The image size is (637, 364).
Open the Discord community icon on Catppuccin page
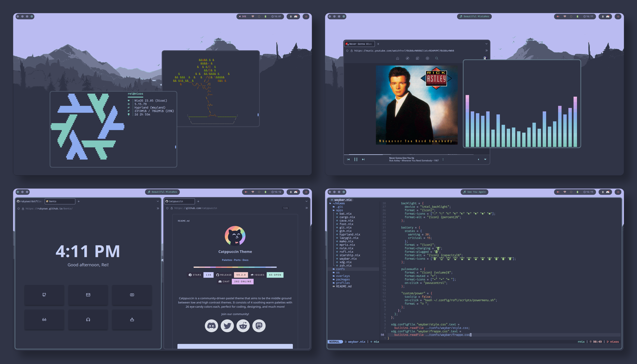(211, 326)
